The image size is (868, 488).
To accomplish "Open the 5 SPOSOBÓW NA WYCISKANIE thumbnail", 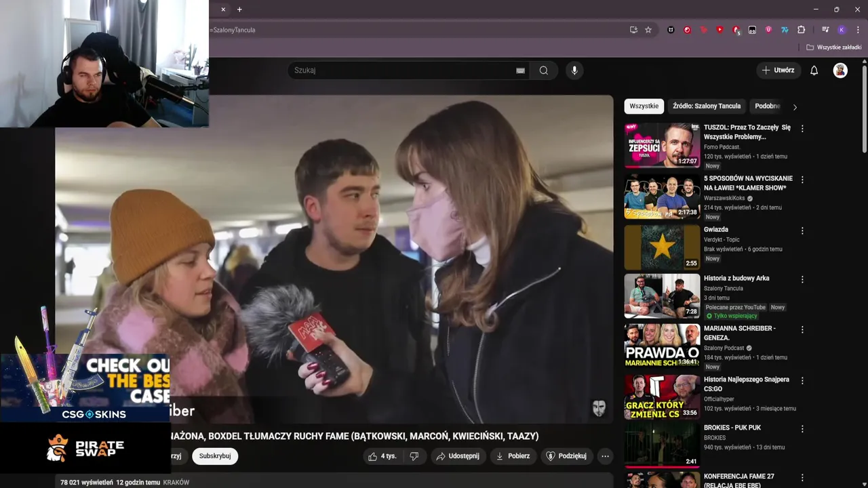I will pyautogui.click(x=662, y=197).
